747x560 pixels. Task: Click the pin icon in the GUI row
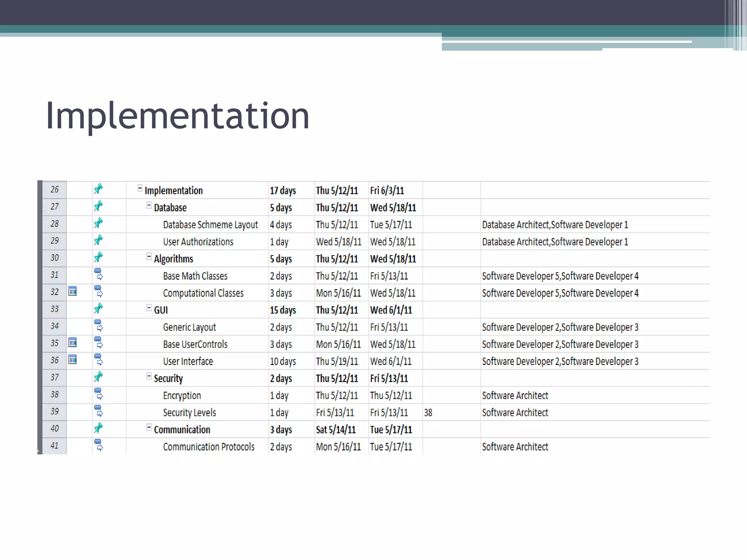point(98,308)
